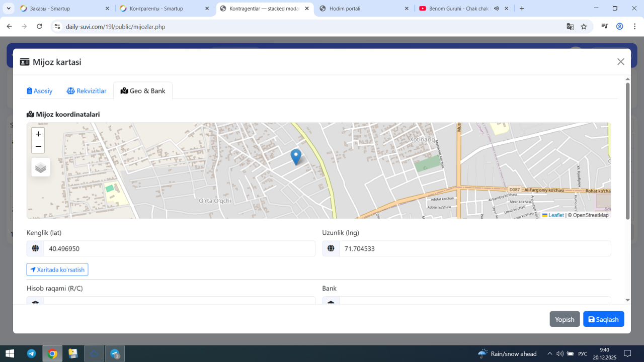644x362 pixels.
Task: Click the 'Uzunlik (lng)' label
Action: 341,232
